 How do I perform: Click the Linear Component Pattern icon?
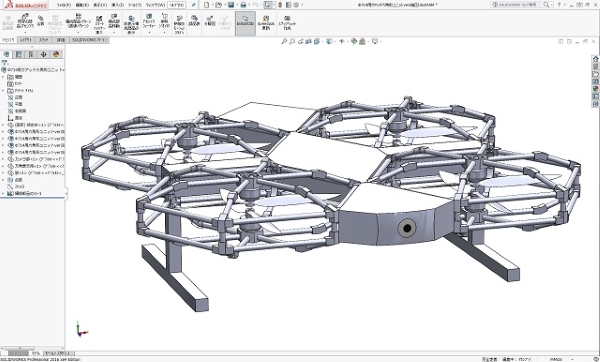[x=78, y=16]
